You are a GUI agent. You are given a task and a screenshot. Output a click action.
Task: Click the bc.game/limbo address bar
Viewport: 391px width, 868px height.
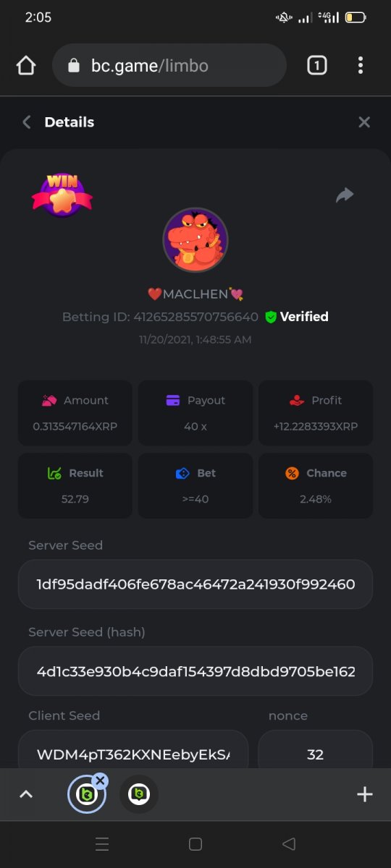pyautogui.click(x=169, y=66)
